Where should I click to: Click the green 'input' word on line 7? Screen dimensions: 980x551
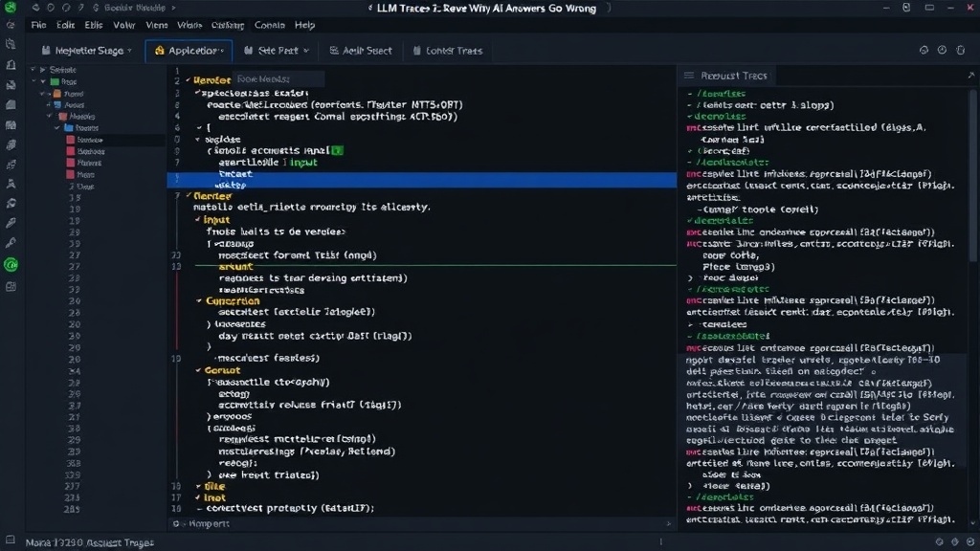tap(303, 163)
